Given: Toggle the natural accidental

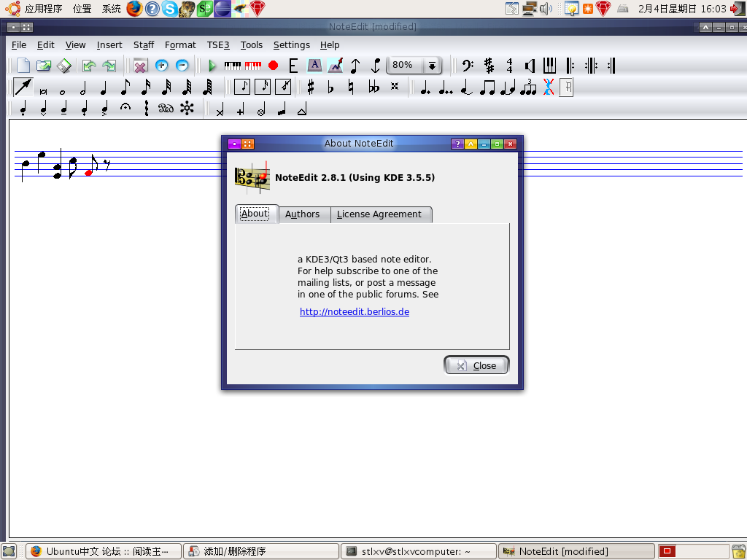Looking at the screenshot, I should [351, 87].
